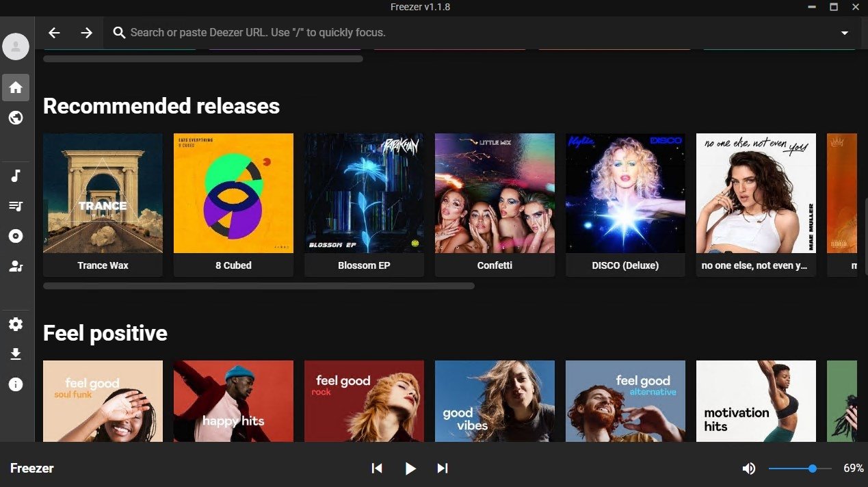This screenshot has width=868, height=487.
Task: Open the DISCO (Deluxe) album cover
Action: coord(625,194)
